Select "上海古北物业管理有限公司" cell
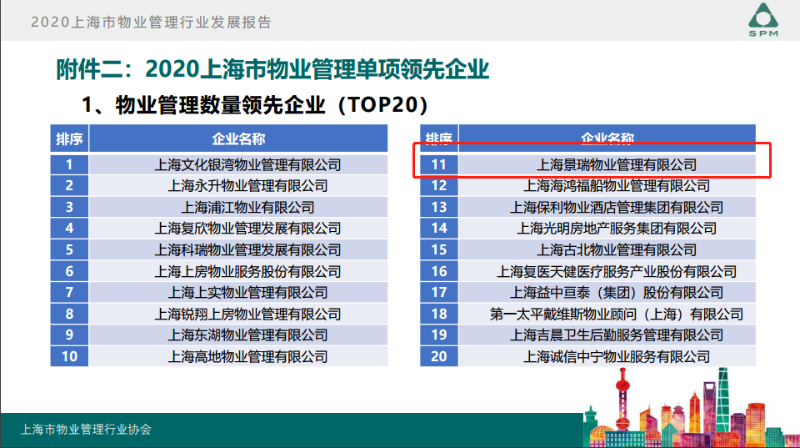The width and height of the screenshot is (800, 448). (x=607, y=250)
